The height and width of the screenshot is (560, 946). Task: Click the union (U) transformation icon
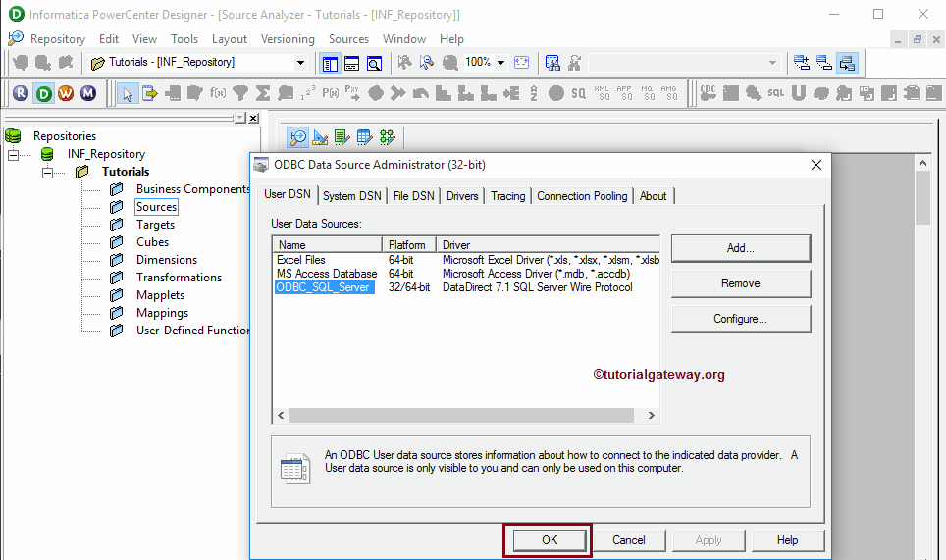[799, 93]
